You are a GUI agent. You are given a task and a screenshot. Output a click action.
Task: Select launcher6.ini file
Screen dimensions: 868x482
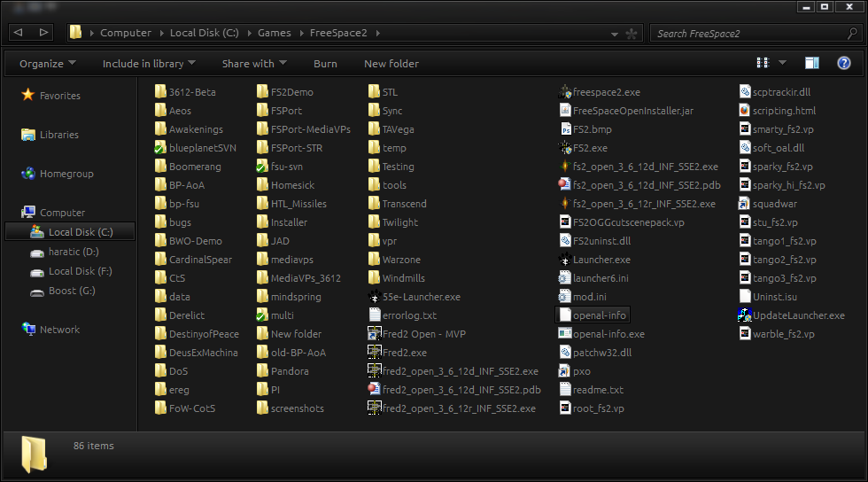(594, 278)
